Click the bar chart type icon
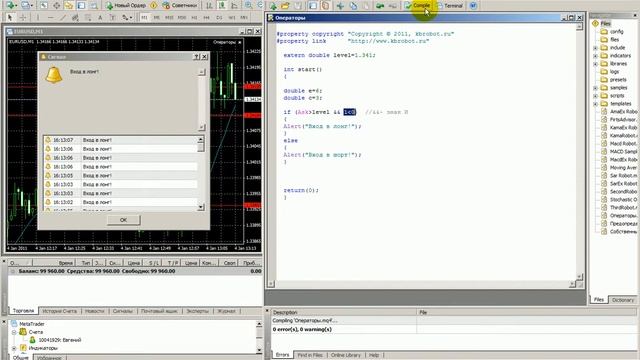Screen dimensions: 640x360 (x=209, y=6)
